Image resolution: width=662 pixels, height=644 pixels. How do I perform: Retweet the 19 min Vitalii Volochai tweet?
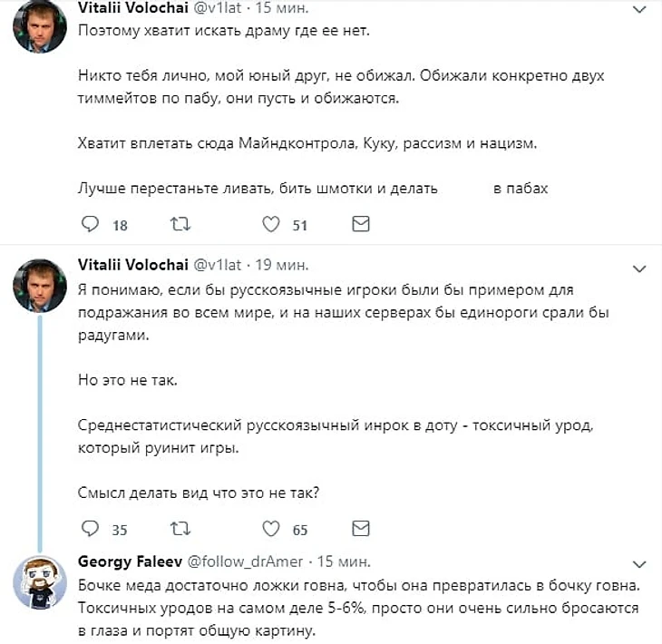point(180,528)
